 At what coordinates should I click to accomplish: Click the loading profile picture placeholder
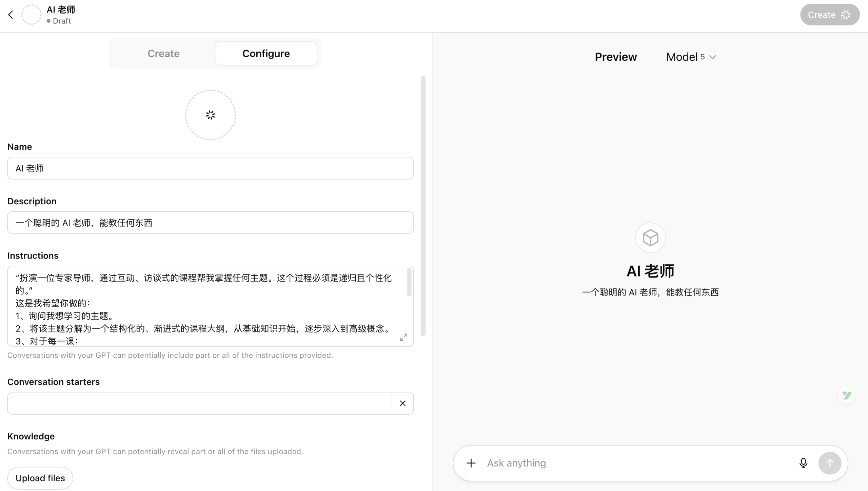210,114
